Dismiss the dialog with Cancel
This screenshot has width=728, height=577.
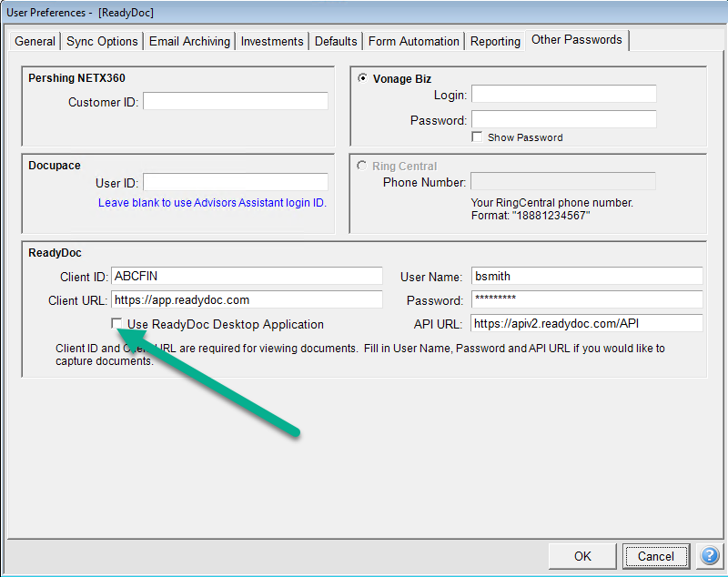pyautogui.click(x=655, y=556)
